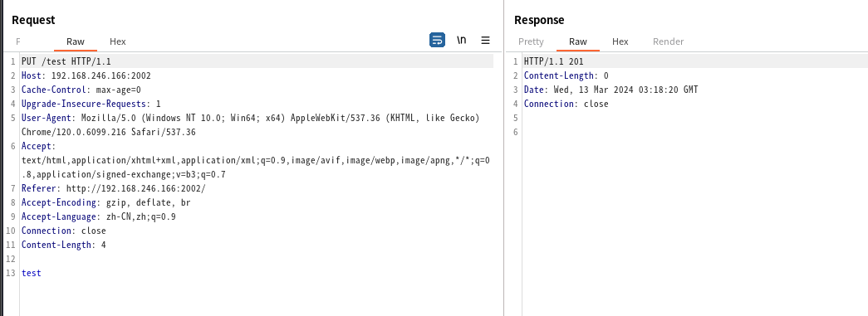The image size is (868, 316).
Task: Click the application/signed-exchange;v=b3 continuation line
Action: (124, 174)
